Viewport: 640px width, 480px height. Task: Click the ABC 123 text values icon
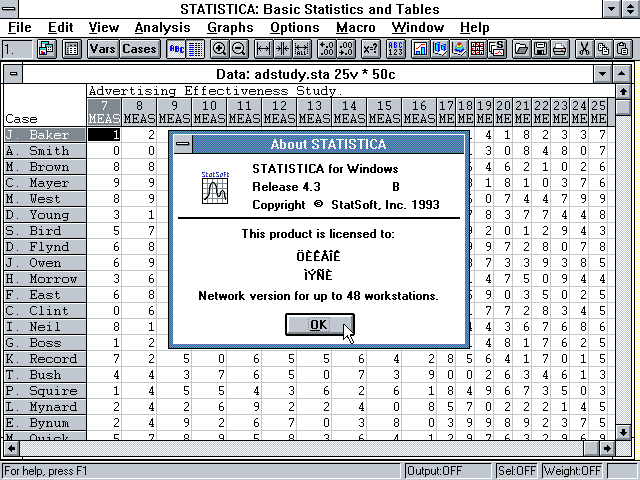[395, 49]
